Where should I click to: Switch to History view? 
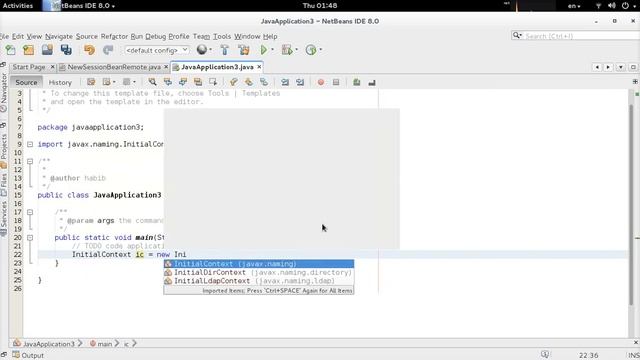pos(60,82)
